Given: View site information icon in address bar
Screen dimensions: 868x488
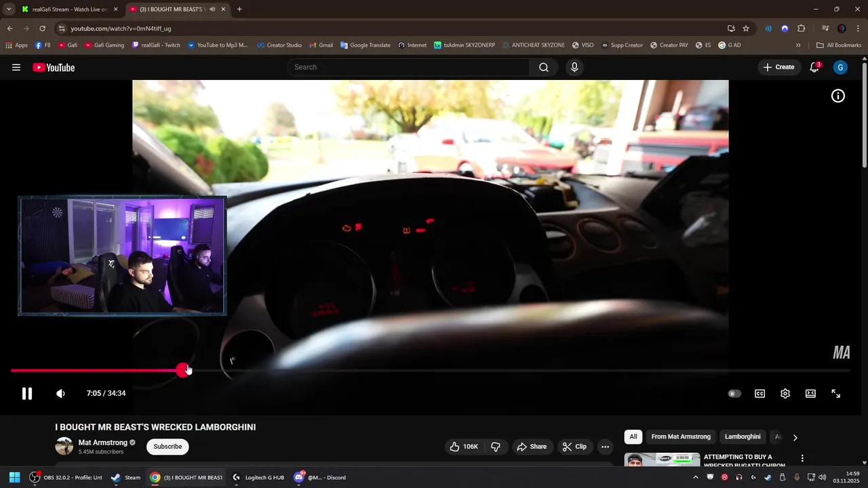Looking at the screenshot, I should tap(62, 28).
